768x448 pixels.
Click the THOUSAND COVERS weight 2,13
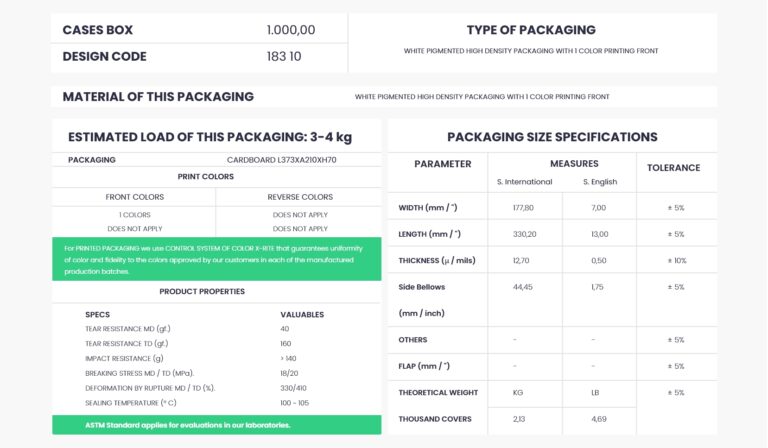pyautogui.click(x=519, y=419)
